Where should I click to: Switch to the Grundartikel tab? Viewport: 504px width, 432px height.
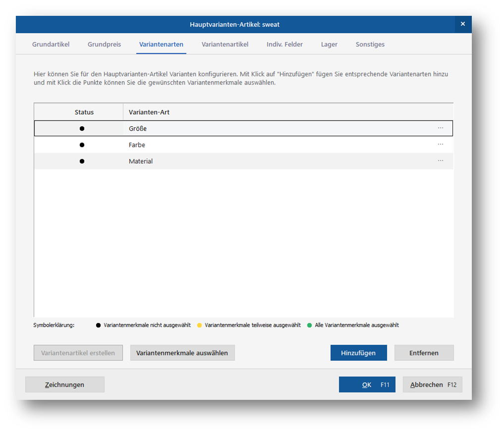tap(51, 45)
